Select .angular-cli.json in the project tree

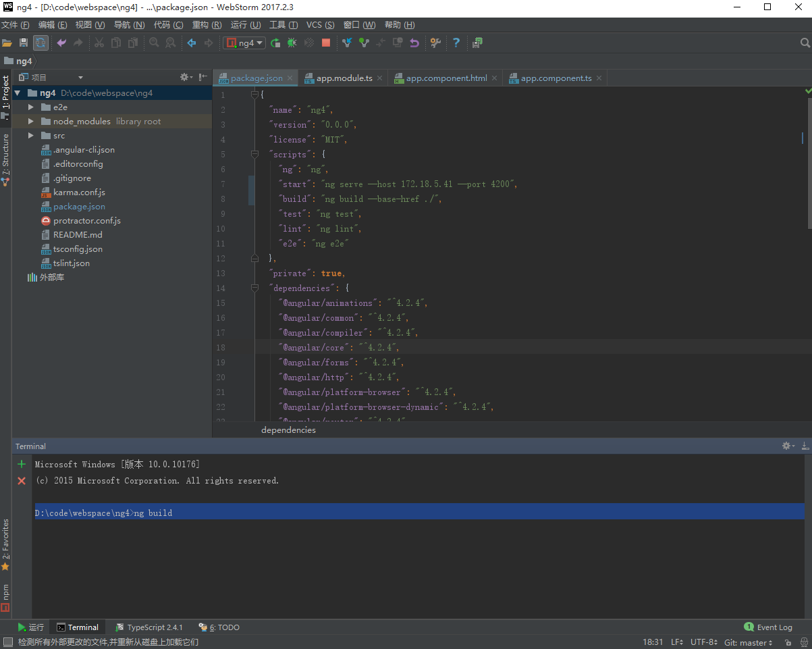click(84, 150)
